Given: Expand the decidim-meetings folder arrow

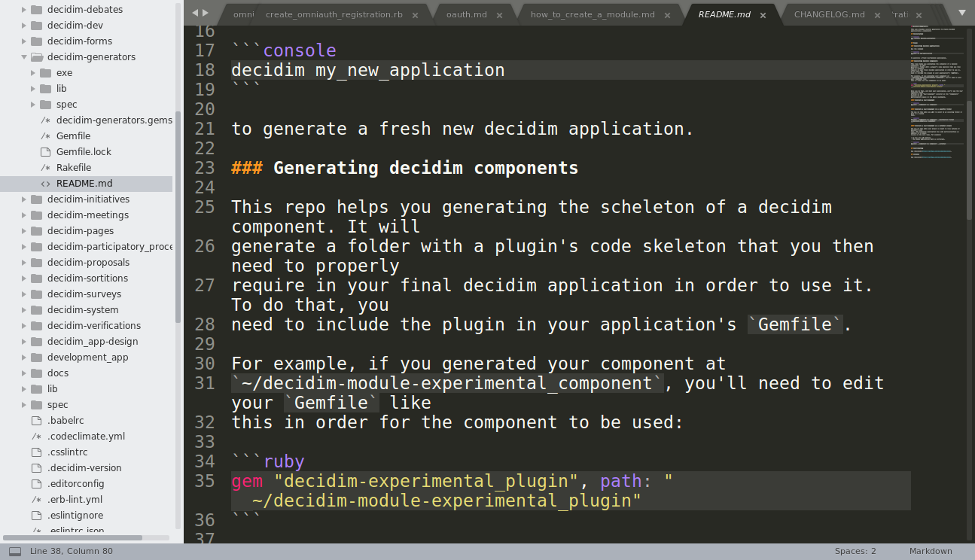Looking at the screenshot, I should click(x=24, y=215).
